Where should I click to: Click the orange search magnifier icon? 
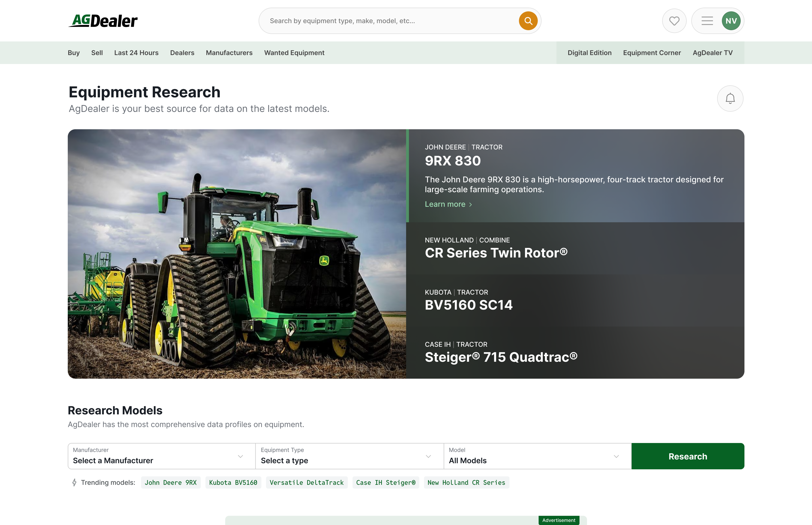[528, 21]
